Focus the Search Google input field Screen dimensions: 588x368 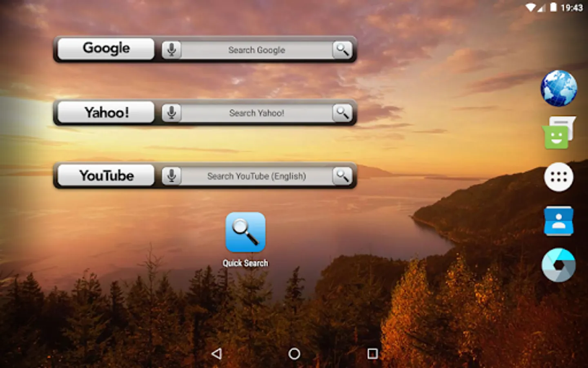[x=257, y=50]
